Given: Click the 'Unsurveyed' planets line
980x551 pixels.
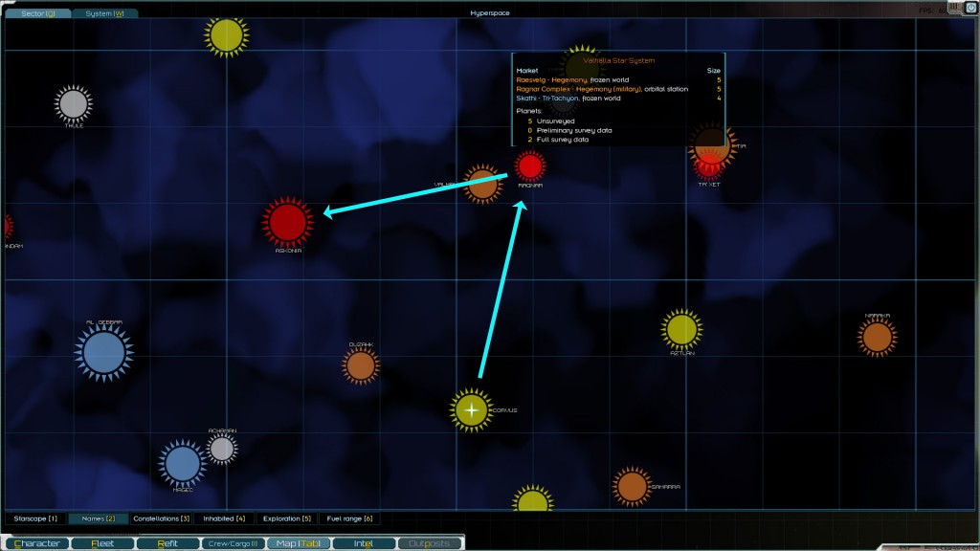Looking at the screenshot, I should (x=551, y=121).
